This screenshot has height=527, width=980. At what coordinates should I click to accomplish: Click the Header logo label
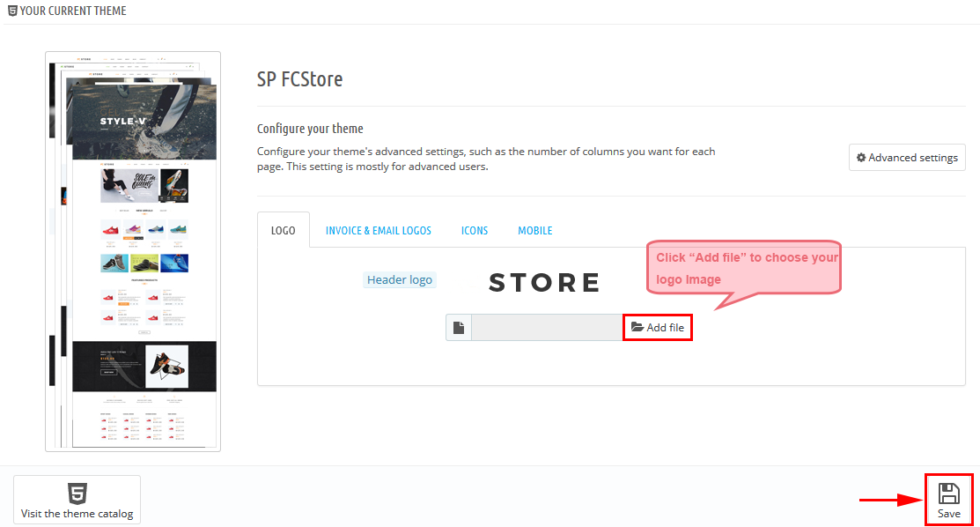400,279
